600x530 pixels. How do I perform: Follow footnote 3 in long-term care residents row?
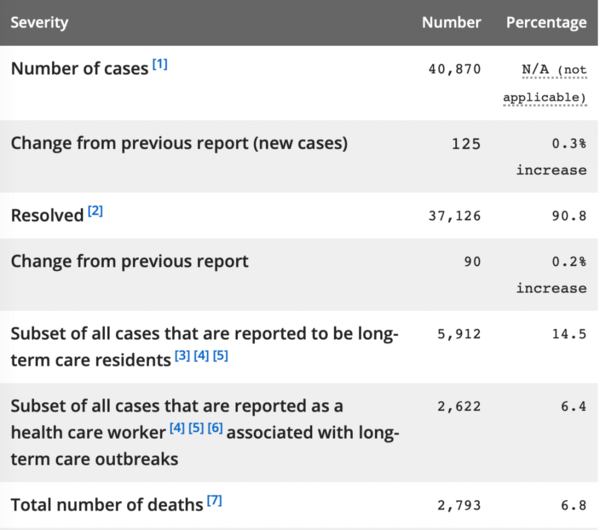click(182, 357)
